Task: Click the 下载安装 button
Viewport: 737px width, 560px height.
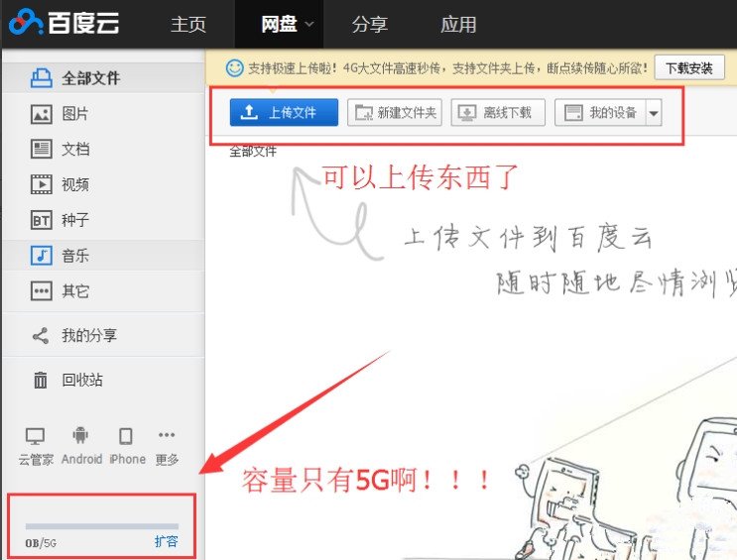Action: [689, 68]
